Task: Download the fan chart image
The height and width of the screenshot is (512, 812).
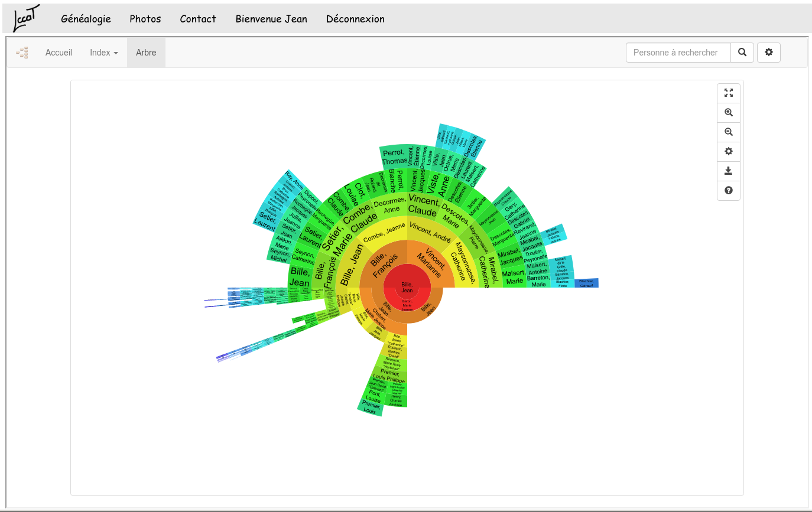Action: click(x=729, y=171)
